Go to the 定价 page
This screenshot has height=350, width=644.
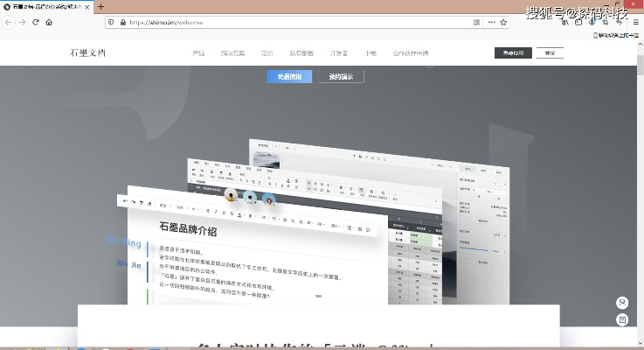coord(267,53)
